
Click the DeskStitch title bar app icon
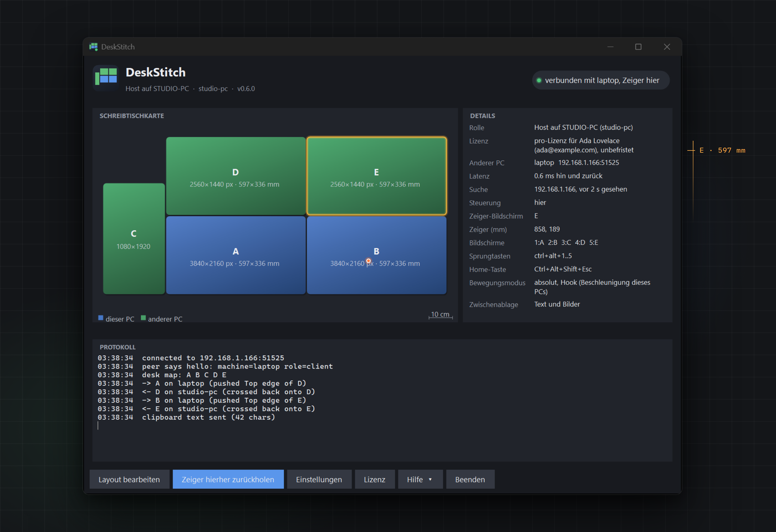[x=93, y=47]
